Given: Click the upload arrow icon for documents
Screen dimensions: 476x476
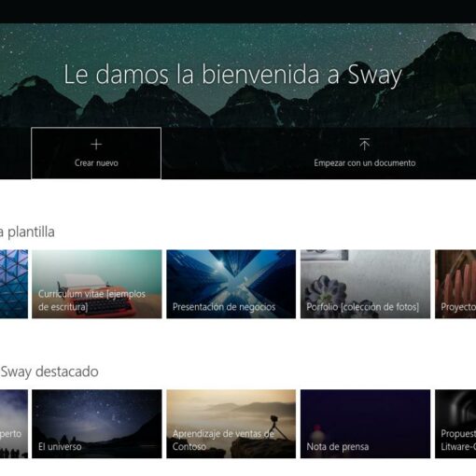Looking at the screenshot, I should [364, 145].
